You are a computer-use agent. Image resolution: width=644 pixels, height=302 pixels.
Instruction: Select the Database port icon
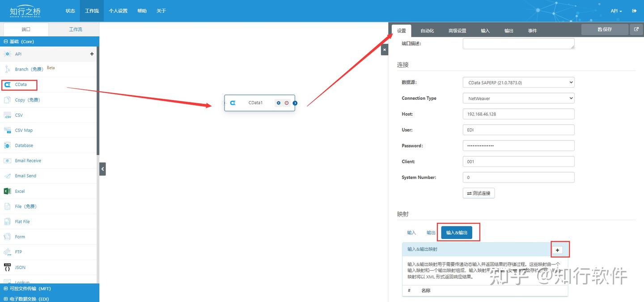[7, 145]
